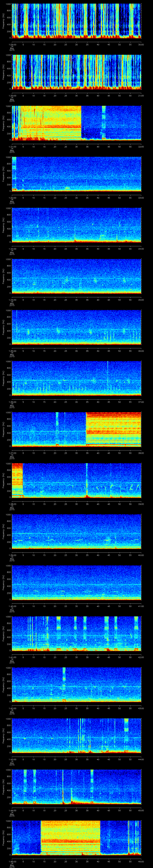
Task: Open the spectrogram panel starting at 1:35:00
Action: [x=76, y=327]
